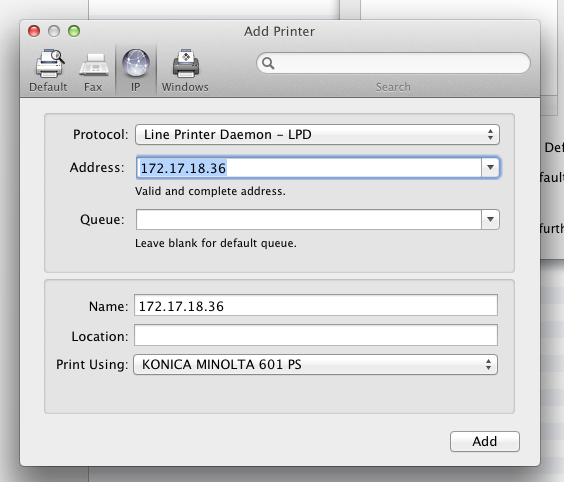Viewport: 564px width, 482px height.
Task: Click the magnifying glass in search field
Action: click(268, 63)
